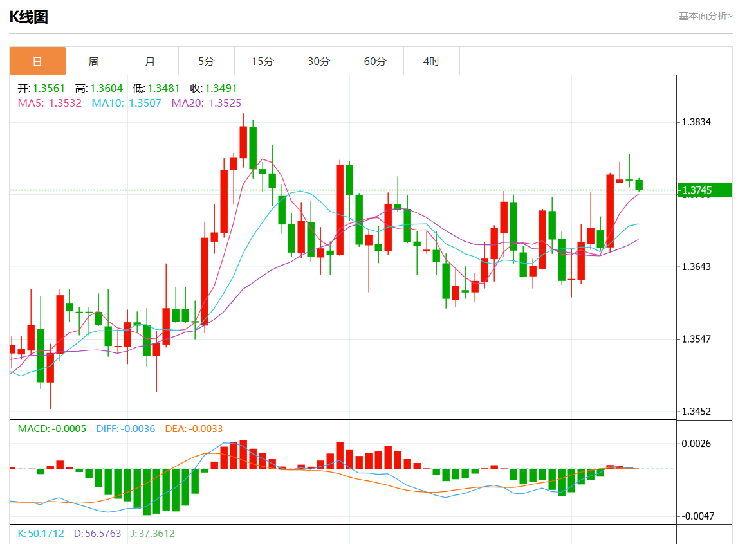Click the MA20: 1.3525 legend
This screenshot has width=756, height=544.
tap(207, 103)
